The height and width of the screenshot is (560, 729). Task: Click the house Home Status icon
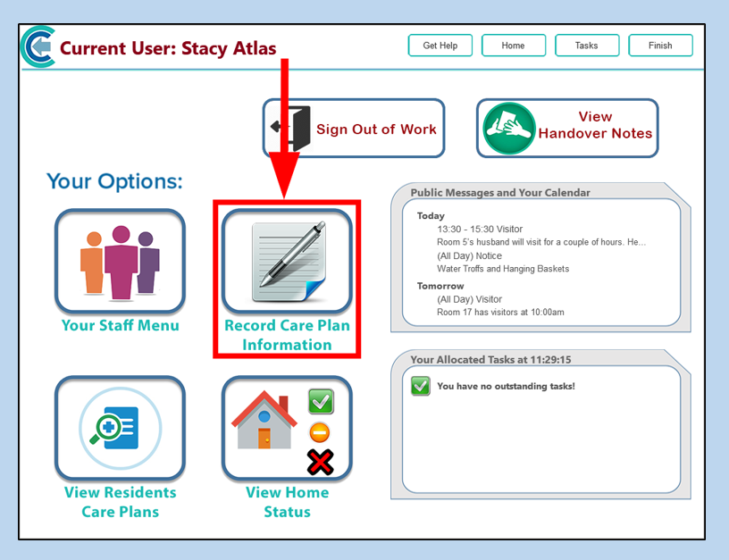(x=287, y=428)
